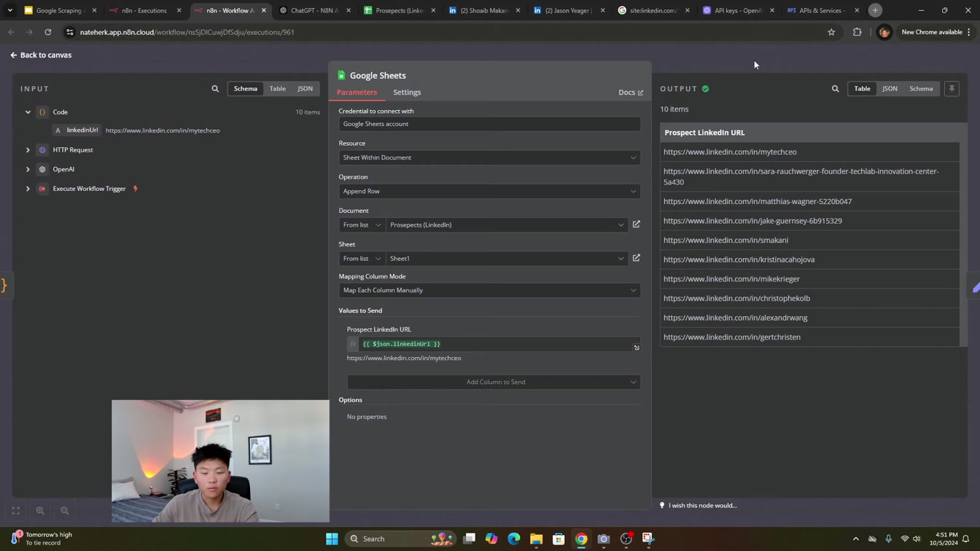Image resolution: width=980 pixels, height=551 pixels.
Task: Click the smakani URL output row
Action: point(809,240)
